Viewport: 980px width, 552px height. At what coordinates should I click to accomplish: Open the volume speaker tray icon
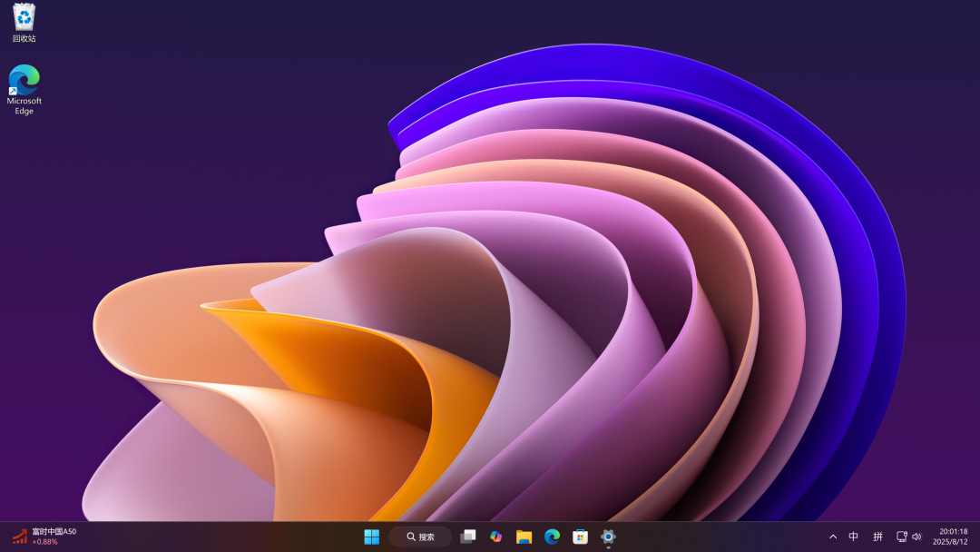pyautogui.click(x=916, y=537)
